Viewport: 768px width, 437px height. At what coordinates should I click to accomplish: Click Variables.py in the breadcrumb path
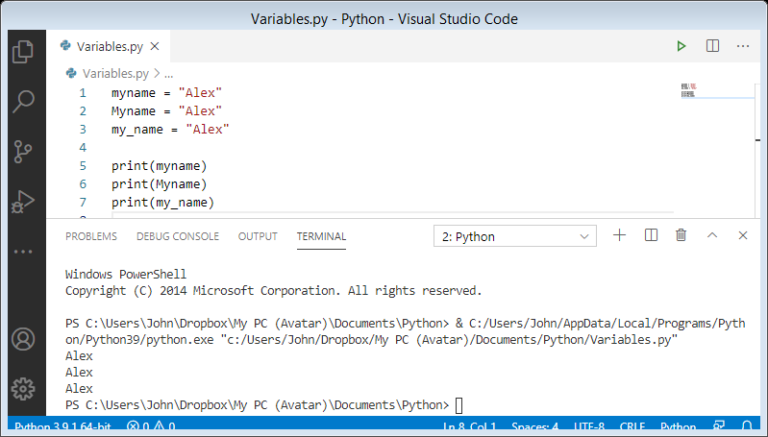(x=114, y=73)
